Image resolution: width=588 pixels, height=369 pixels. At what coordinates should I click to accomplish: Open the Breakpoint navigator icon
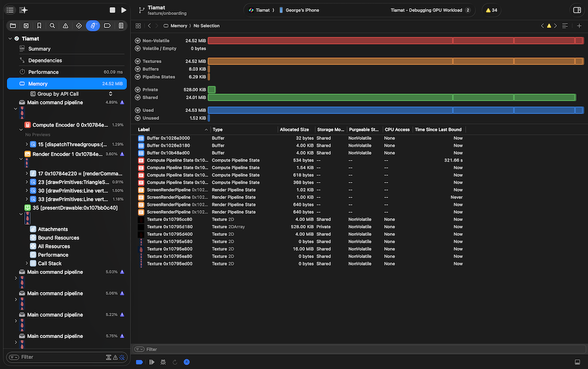(107, 26)
